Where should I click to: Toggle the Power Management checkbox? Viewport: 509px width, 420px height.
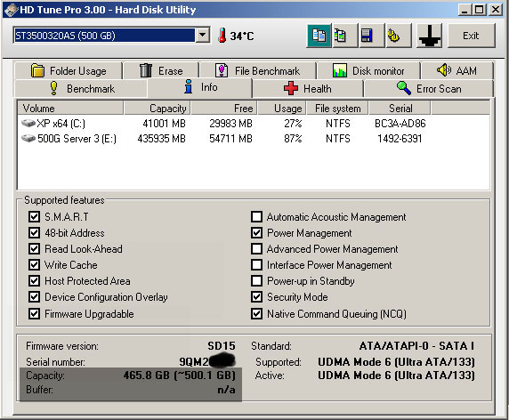257,233
